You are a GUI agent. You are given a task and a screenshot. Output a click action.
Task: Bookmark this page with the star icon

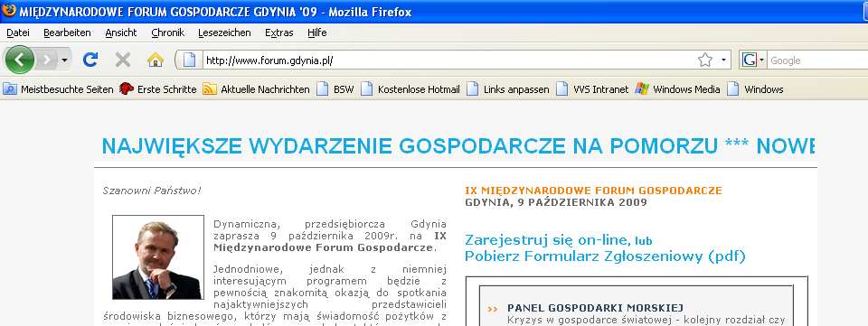(705, 61)
